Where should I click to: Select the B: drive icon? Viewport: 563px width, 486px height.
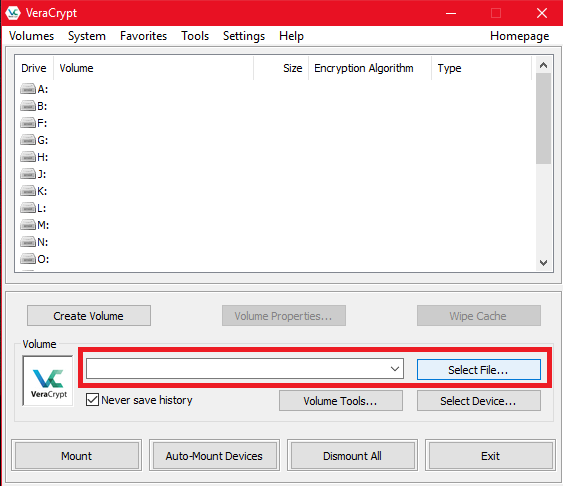[28, 106]
